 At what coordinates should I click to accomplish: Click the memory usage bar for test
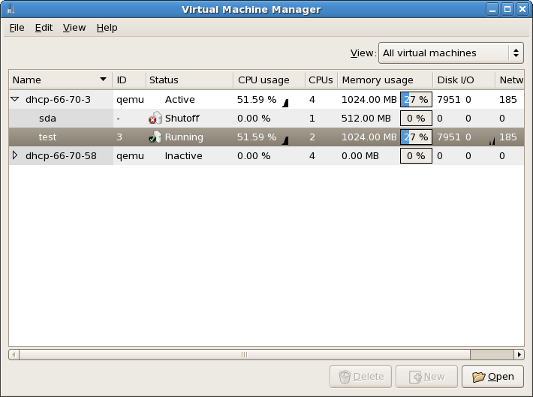[x=416, y=137]
